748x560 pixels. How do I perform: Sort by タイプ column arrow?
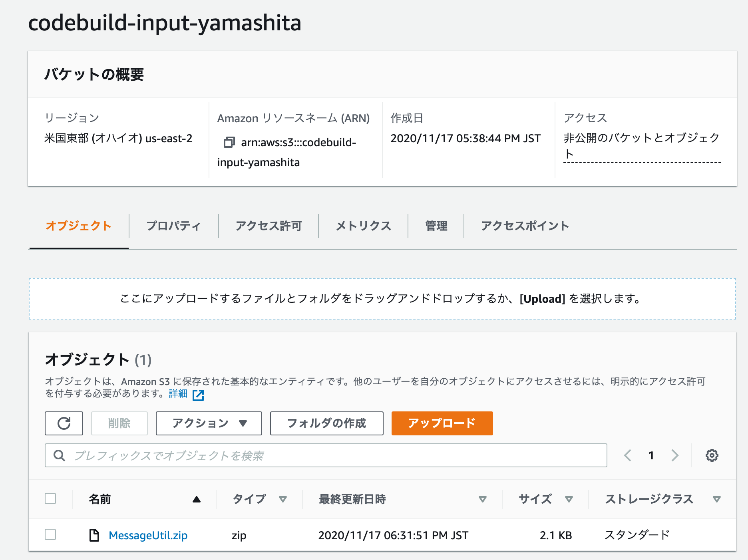point(283,499)
